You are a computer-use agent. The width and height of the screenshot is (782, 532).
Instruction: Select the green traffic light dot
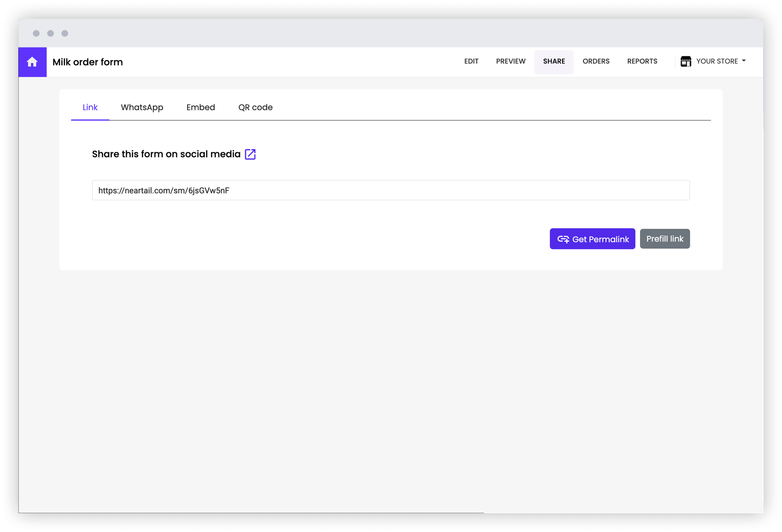point(65,33)
